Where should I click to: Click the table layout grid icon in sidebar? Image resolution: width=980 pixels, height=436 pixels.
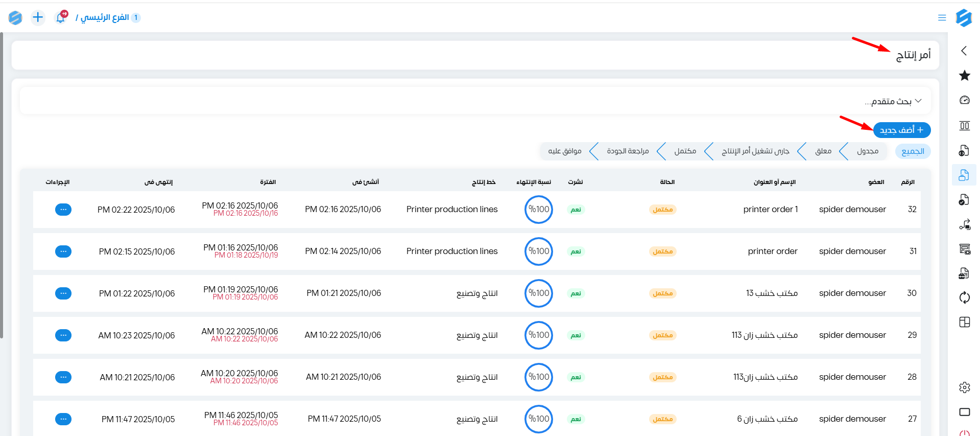tap(964, 322)
